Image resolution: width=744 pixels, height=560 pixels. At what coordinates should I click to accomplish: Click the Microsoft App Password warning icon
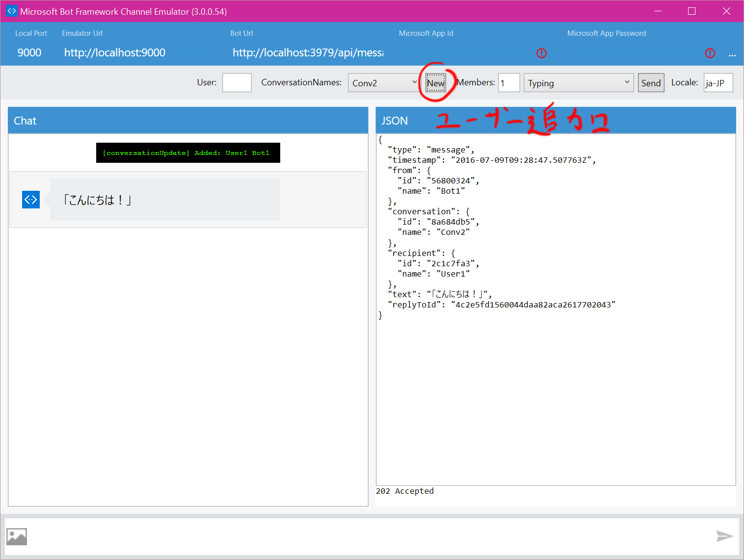click(710, 53)
